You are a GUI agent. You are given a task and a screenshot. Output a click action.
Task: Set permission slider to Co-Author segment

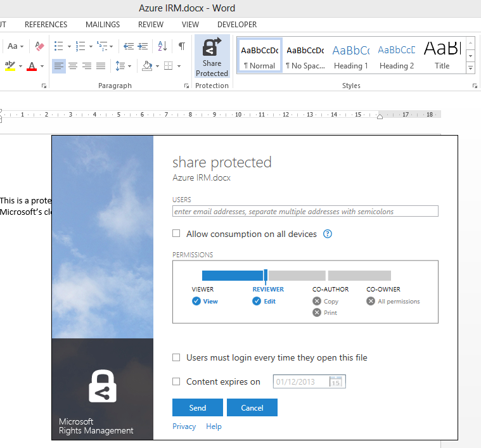(x=297, y=276)
